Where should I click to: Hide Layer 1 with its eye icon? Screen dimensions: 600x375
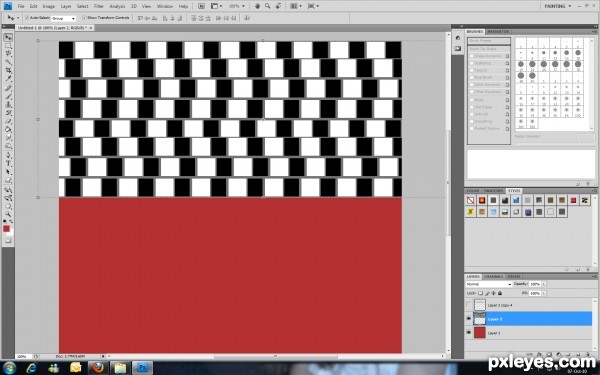pos(469,333)
